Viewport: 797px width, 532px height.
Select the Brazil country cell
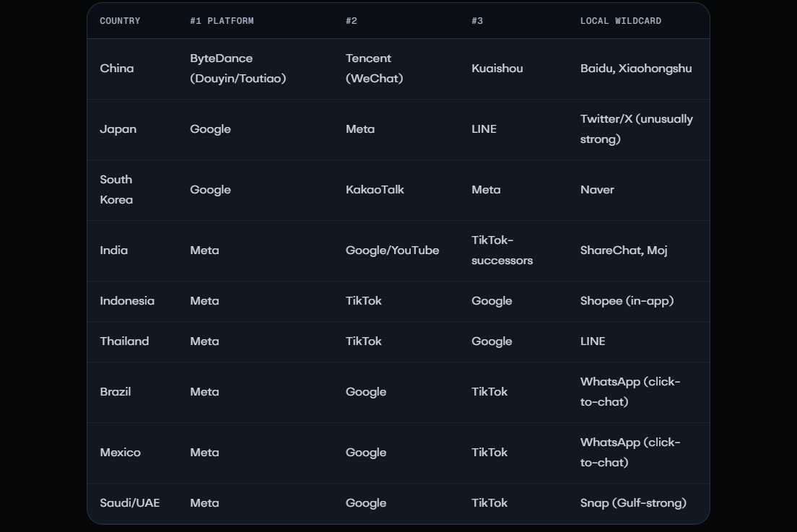point(116,392)
